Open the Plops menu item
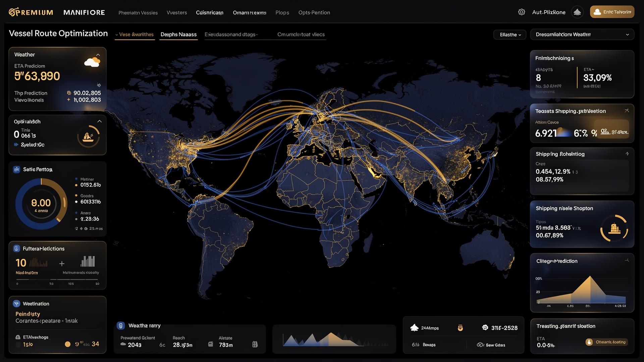This screenshot has height=362, width=644. [282, 12]
